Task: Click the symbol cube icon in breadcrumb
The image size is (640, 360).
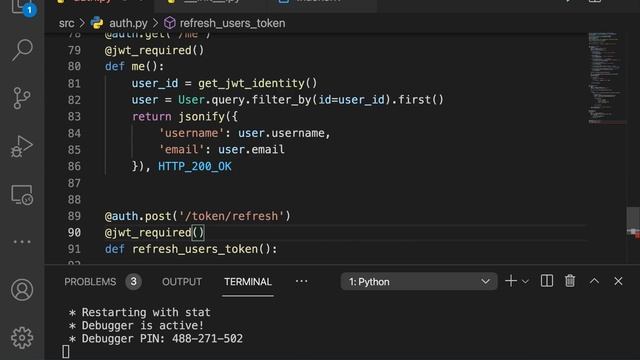Action: [x=169, y=23]
